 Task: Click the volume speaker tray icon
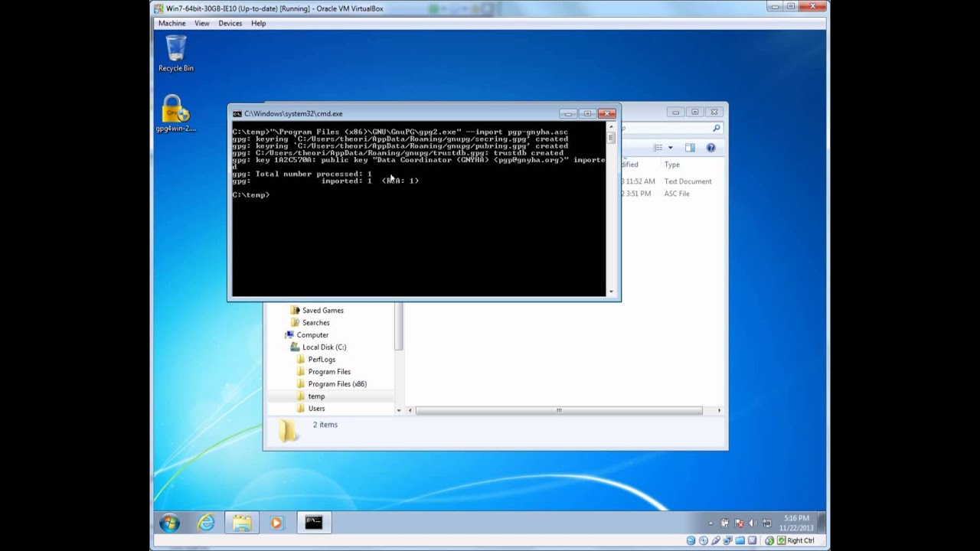pyautogui.click(x=753, y=523)
